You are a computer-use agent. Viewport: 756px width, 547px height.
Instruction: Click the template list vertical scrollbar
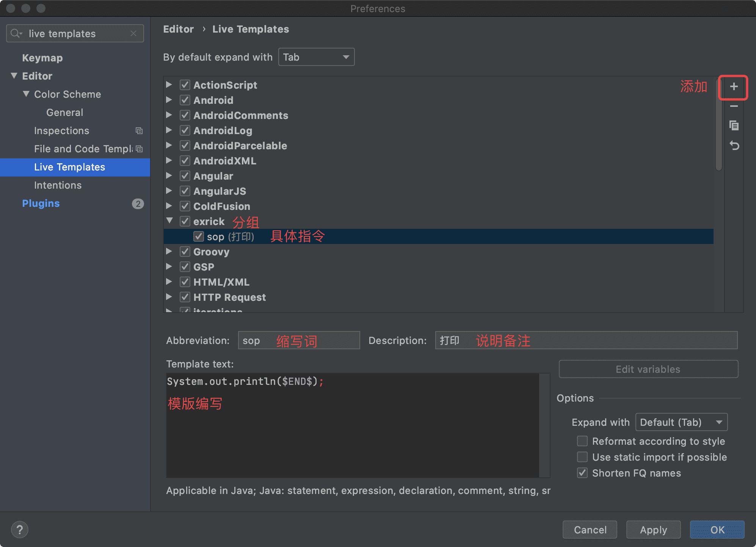718,125
